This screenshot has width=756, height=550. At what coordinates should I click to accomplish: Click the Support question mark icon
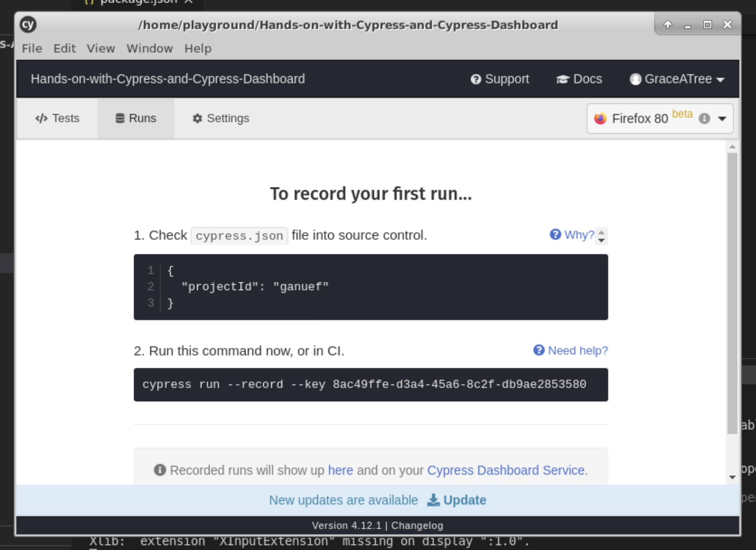coord(476,79)
